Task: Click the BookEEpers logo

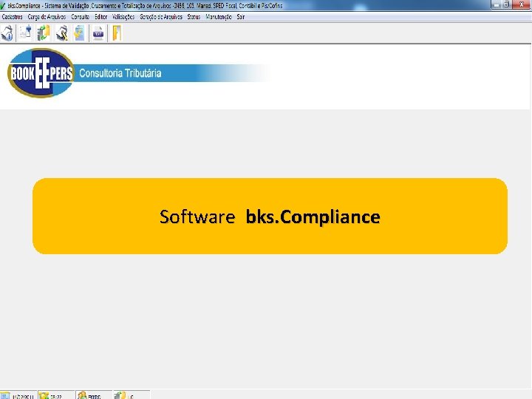Action: coord(41,73)
